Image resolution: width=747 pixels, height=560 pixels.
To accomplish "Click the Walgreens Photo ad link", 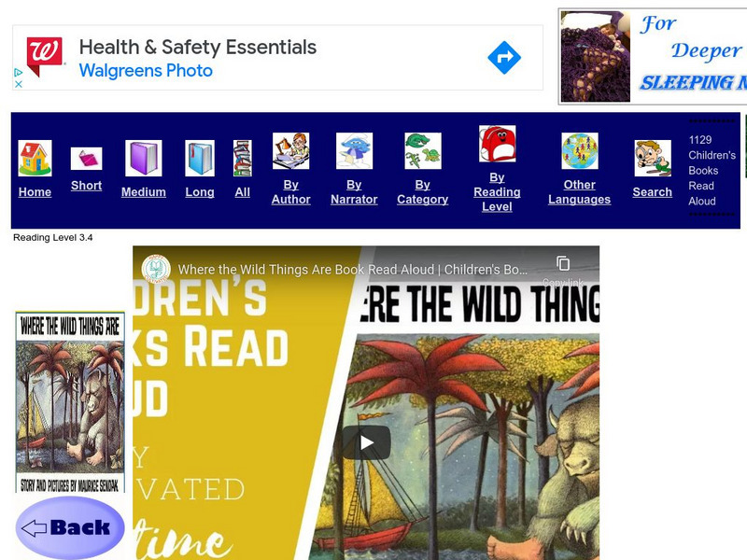I will pyautogui.click(x=146, y=71).
